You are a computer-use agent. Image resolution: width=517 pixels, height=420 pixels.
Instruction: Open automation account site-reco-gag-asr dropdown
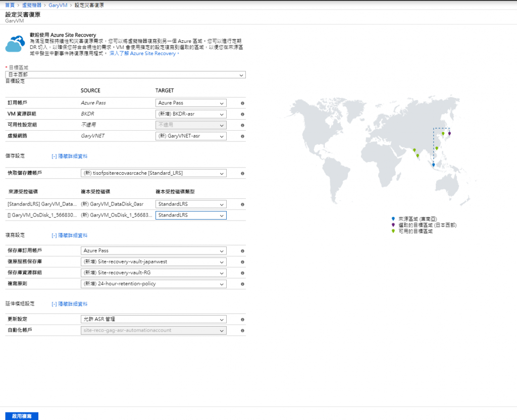tap(153, 330)
